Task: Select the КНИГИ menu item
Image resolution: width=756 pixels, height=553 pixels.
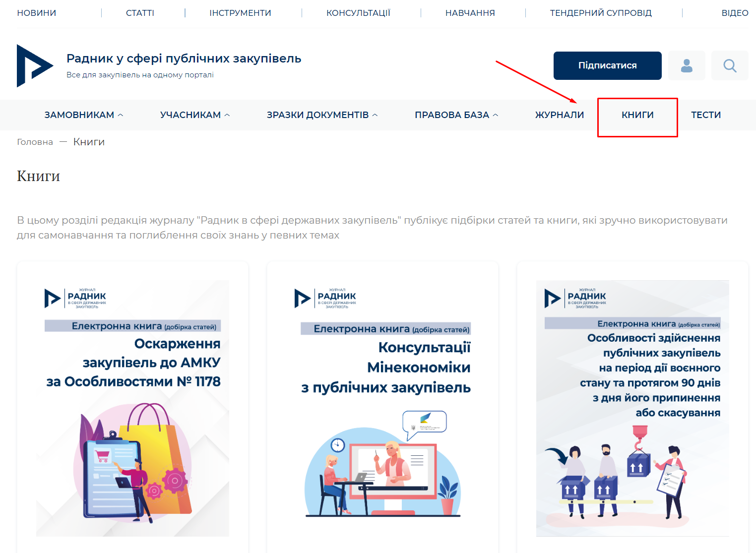Action: pyautogui.click(x=637, y=115)
